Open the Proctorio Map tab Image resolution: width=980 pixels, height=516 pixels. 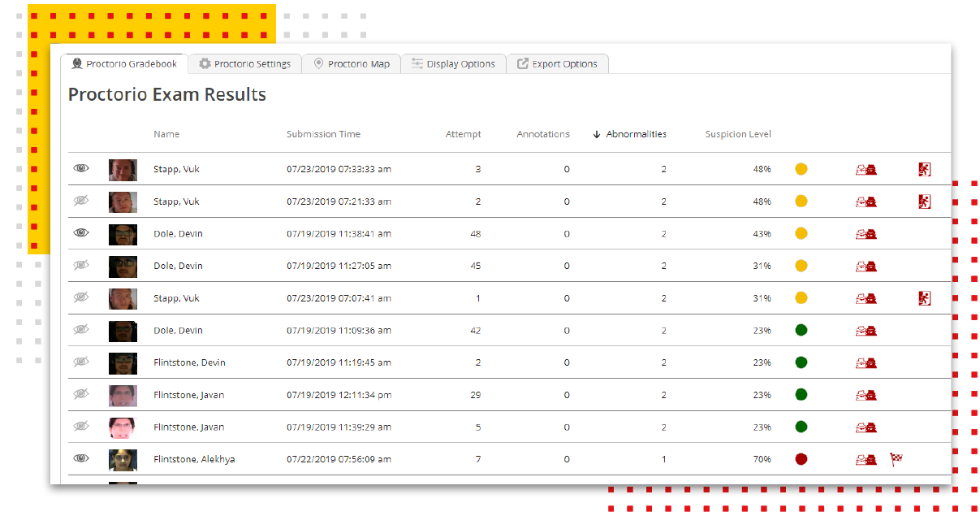tap(351, 64)
